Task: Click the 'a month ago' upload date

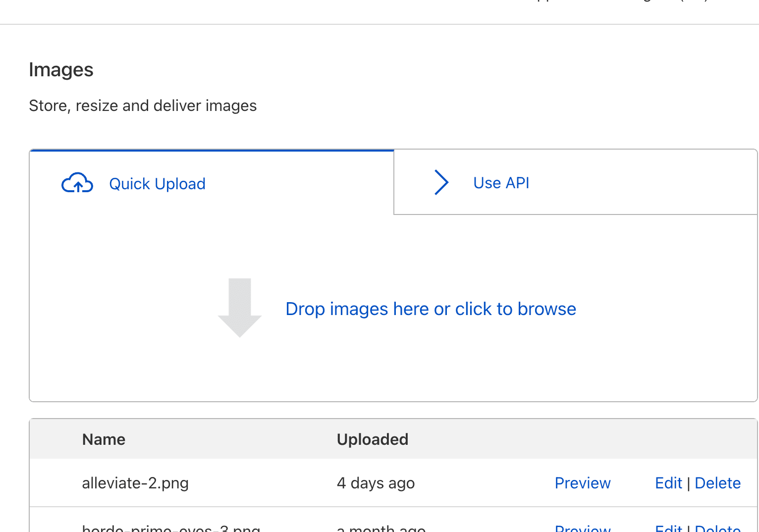Action: coord(381,528)
